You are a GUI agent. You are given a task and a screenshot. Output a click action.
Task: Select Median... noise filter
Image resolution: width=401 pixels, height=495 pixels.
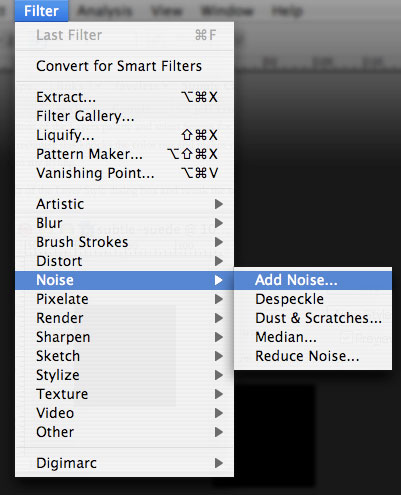pos(313,337)
